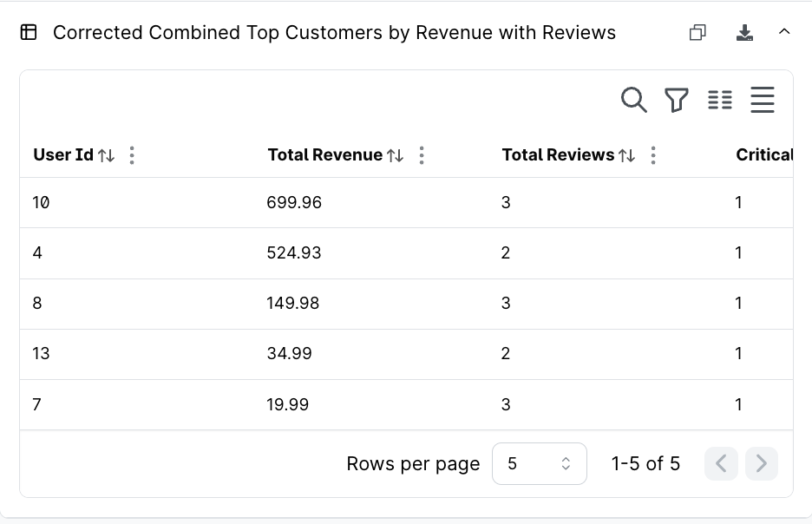Collapse the table panel with chevron
Screen dimensions: 812x524
click(784, 32)
